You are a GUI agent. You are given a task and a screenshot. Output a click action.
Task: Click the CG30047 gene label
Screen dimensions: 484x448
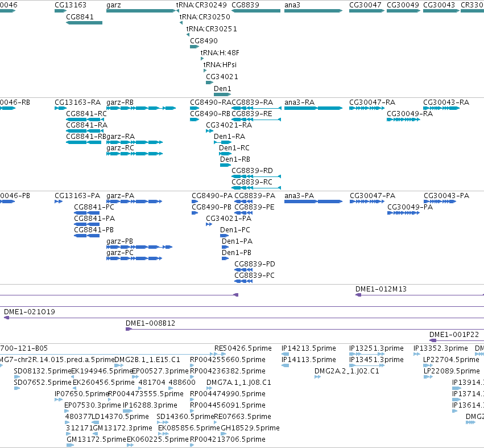(x=365, y=5)
